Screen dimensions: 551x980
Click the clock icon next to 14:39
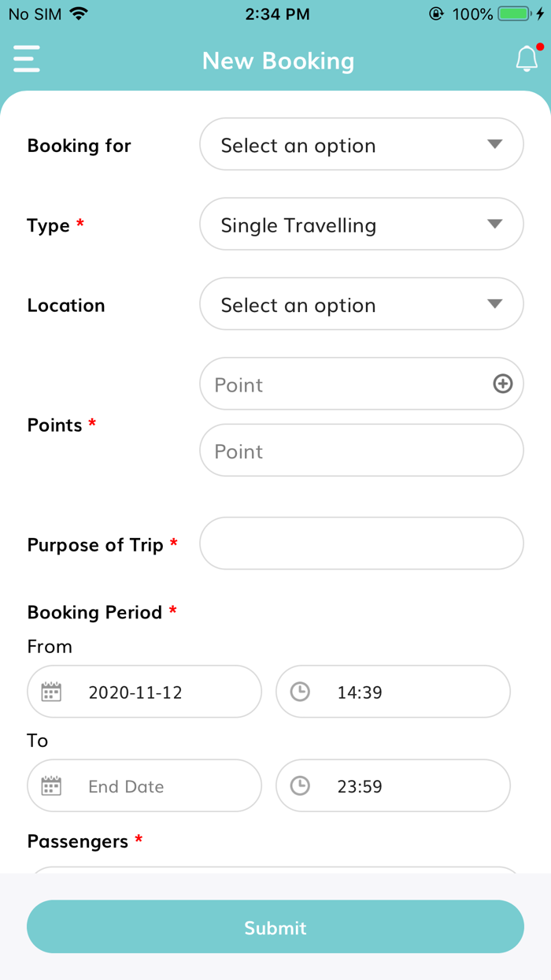click(x=299, y=692)
